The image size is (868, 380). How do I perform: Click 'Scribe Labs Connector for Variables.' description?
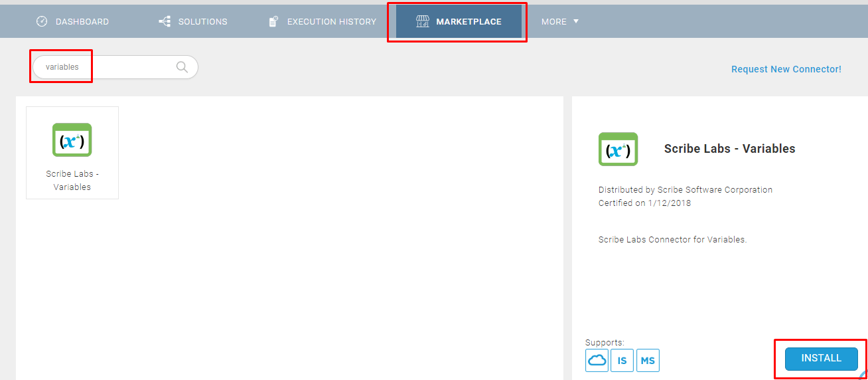pos(672,240)
